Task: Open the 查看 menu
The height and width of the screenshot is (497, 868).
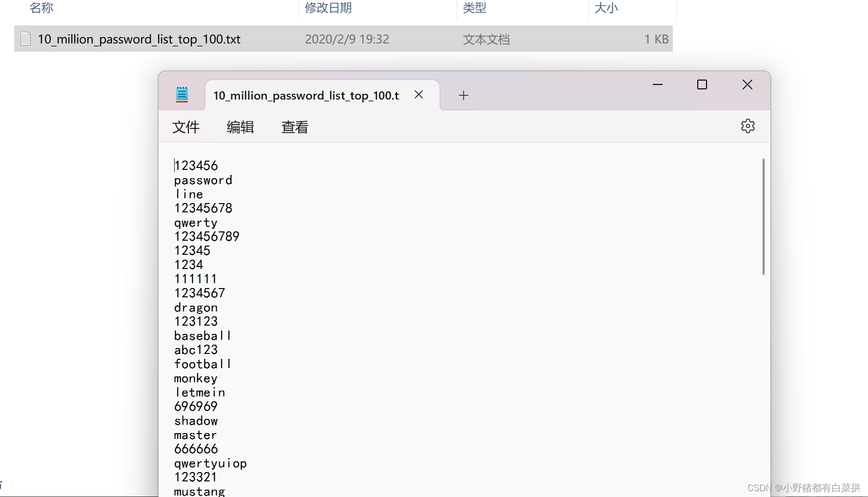Action: tap(294, 127)
